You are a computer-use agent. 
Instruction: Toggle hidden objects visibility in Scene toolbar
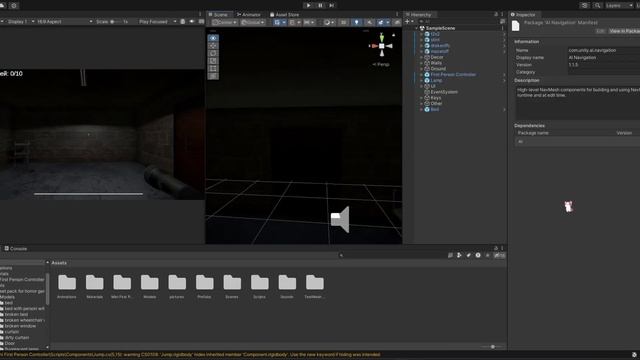point(397,22)
